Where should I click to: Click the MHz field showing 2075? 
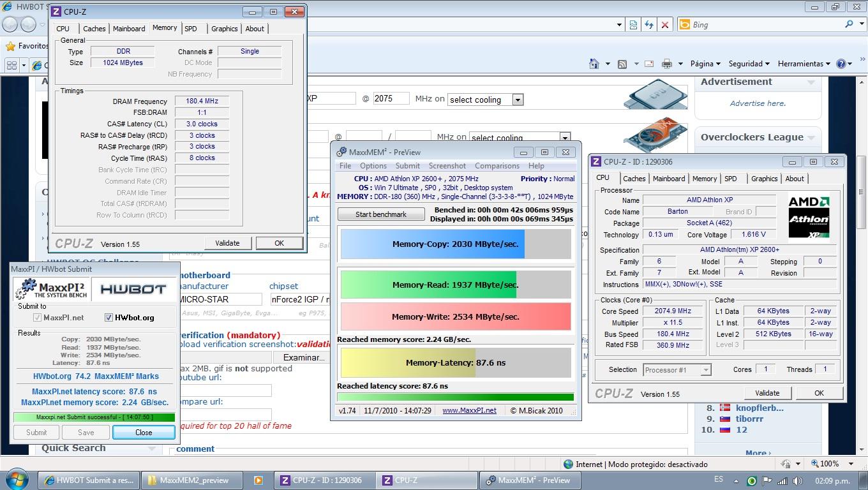coord(391,98)
